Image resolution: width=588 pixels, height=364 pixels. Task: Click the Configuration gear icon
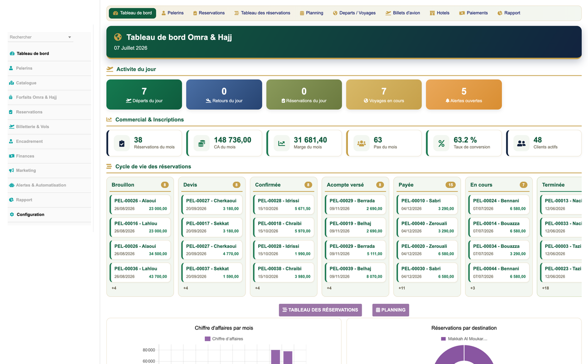[x=12, y=215]
